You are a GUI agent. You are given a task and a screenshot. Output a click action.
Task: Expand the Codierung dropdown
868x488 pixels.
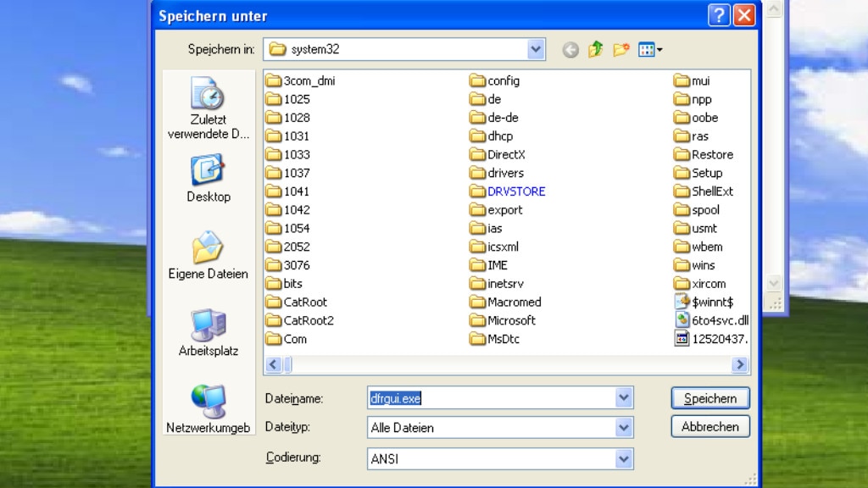(625, 458)
